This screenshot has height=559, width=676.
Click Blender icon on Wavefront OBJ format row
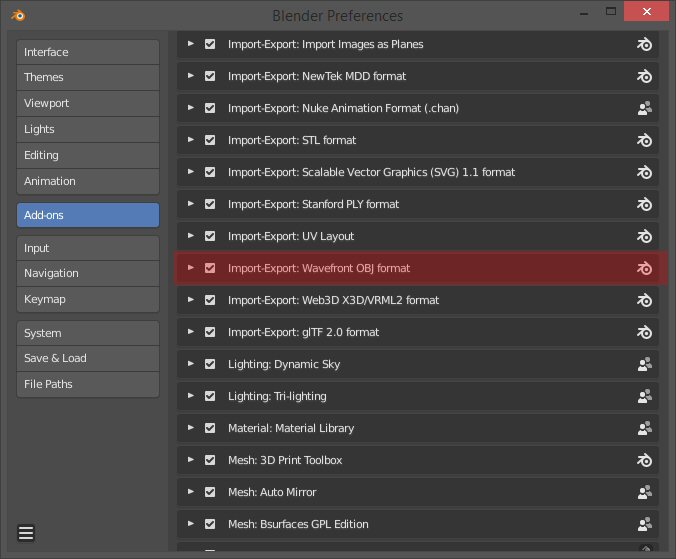point(644,268)
